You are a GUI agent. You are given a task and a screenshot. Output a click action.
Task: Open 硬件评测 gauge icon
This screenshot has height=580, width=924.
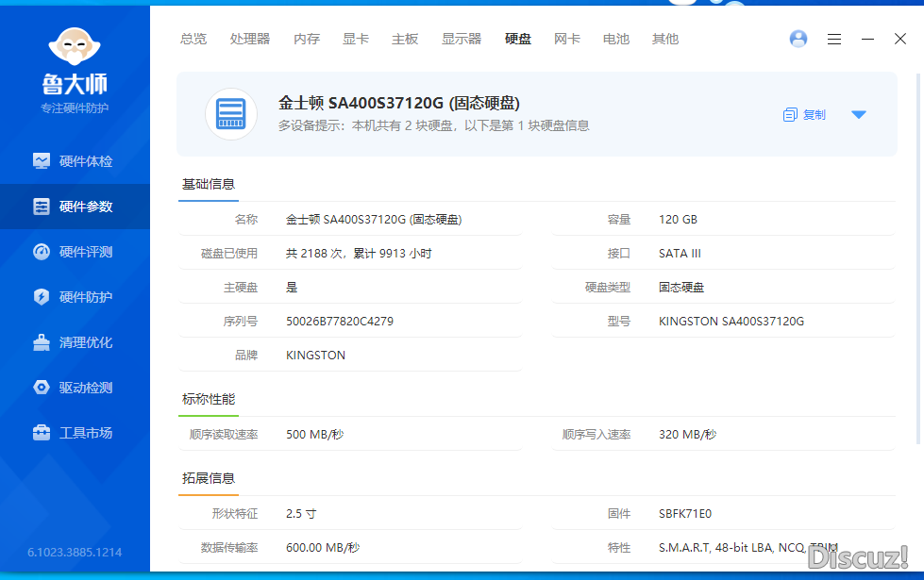click(42, 252)
